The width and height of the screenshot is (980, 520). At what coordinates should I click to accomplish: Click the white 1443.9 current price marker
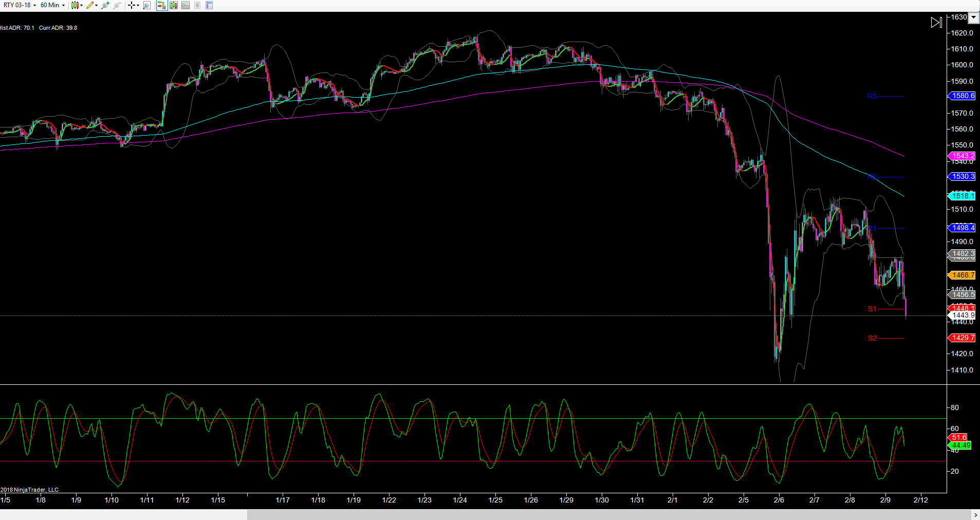(961, 315)
